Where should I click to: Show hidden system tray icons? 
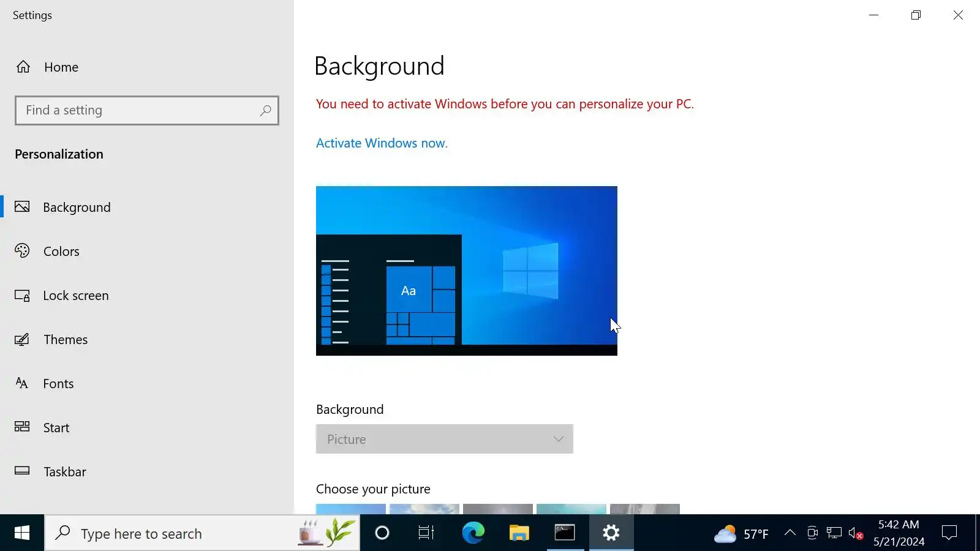pos(790,533)
